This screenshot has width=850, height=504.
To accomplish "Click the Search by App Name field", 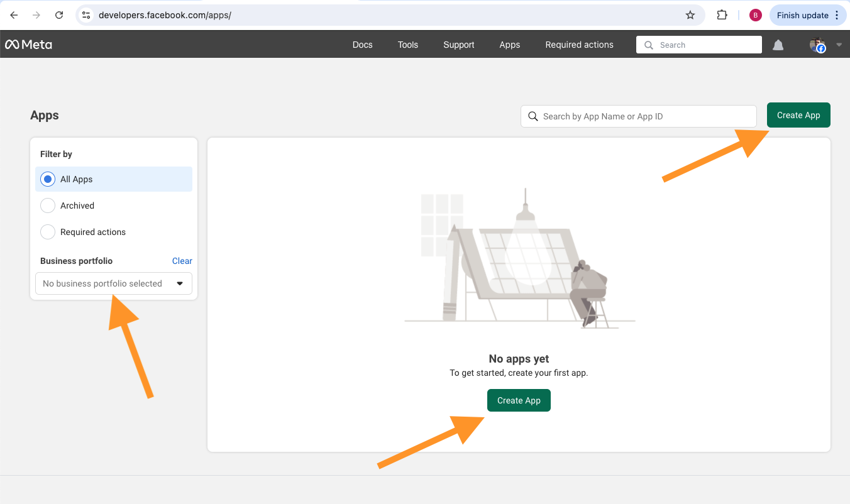I will click(x=638, y=116).
